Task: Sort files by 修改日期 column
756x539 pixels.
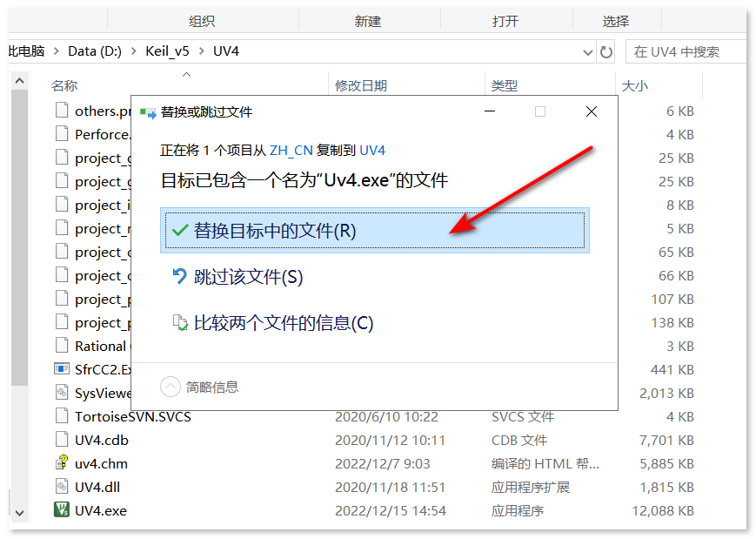Action: [x=361, y=86]
